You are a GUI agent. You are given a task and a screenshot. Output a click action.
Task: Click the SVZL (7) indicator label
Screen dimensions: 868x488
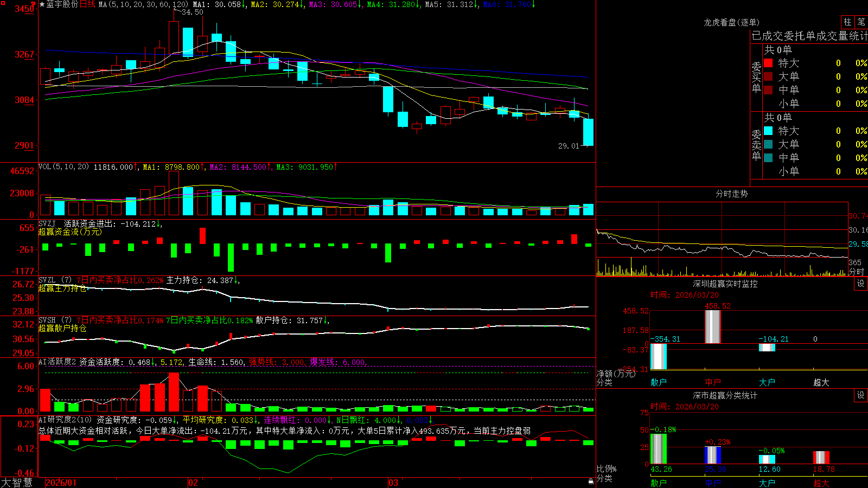(x=55, y=280)
